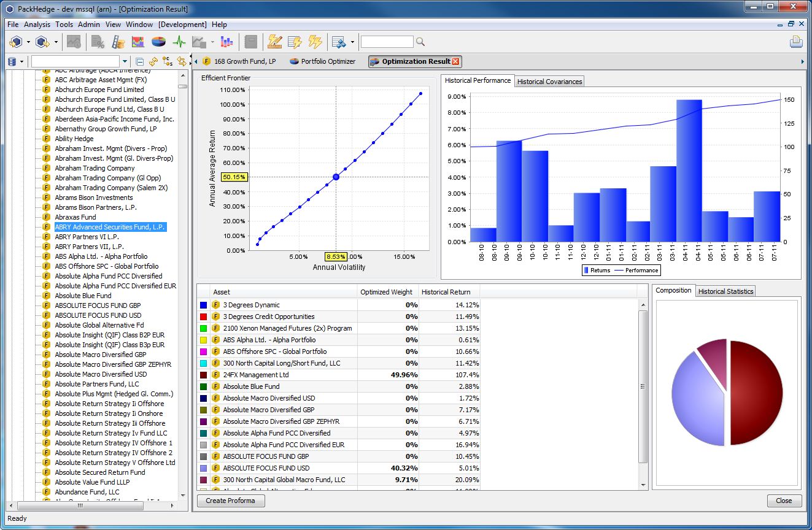Select the Composition tab
The width and height of the screenshot is (812, 530).
pos(674,290)
